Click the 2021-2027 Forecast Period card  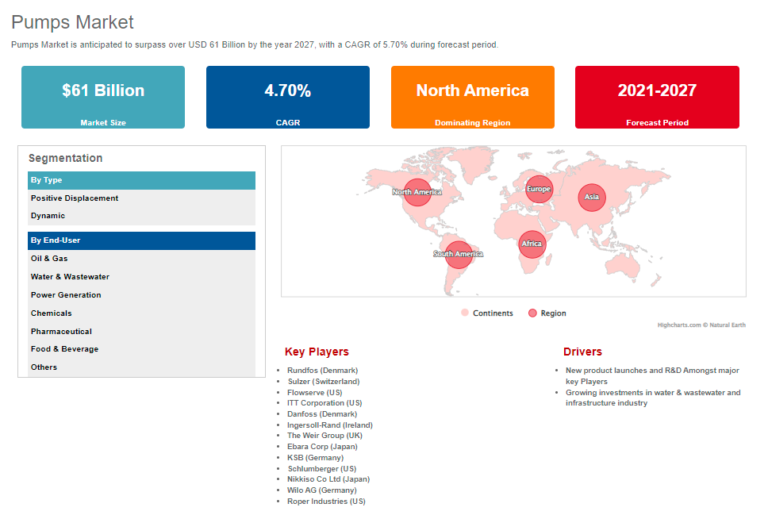point(657,97)
